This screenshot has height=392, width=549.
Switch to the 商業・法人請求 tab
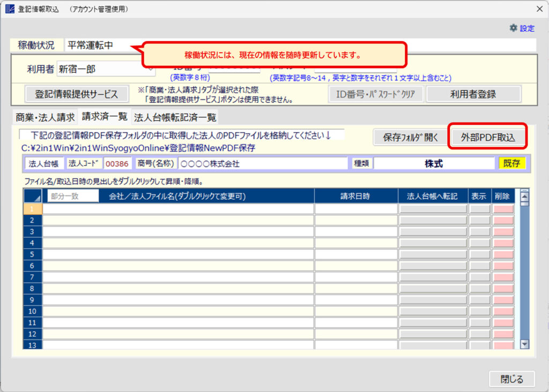point(45,117)
